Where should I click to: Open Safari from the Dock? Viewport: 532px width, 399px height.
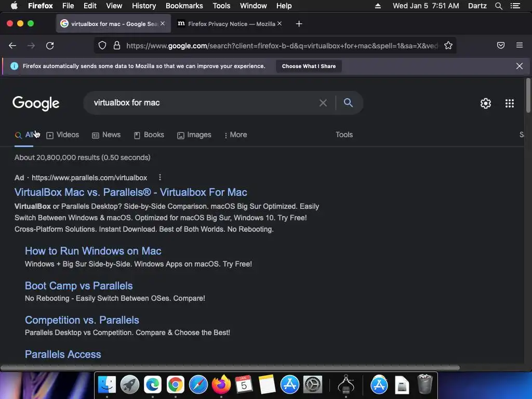[198, 384]
